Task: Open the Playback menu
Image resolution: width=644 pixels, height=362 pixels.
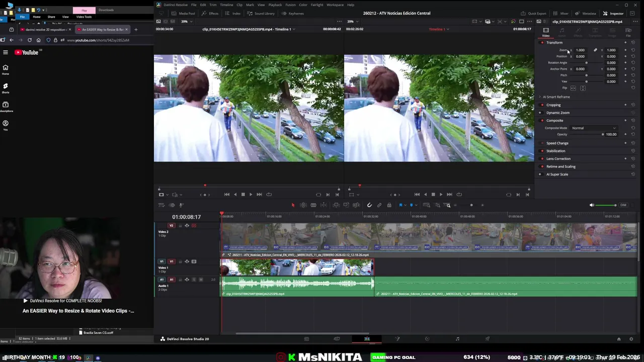Action: click(x=275, y=5)
